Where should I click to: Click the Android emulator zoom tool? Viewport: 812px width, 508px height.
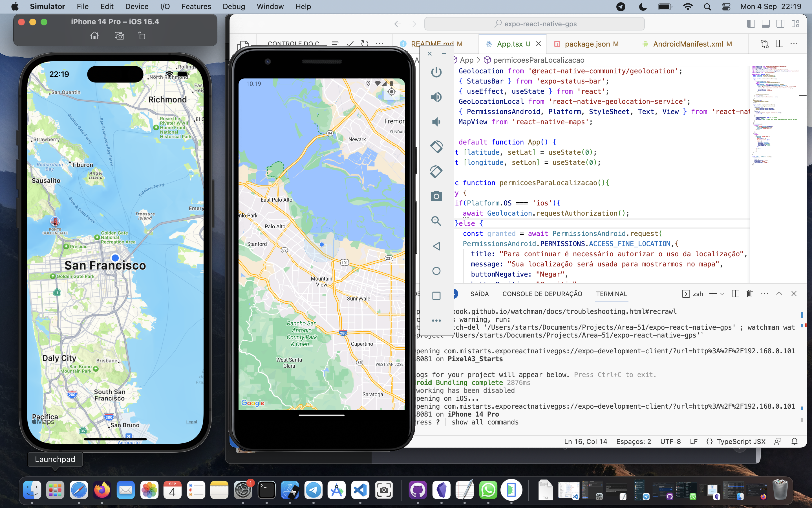pyautogui.click(x=436, y=221)
